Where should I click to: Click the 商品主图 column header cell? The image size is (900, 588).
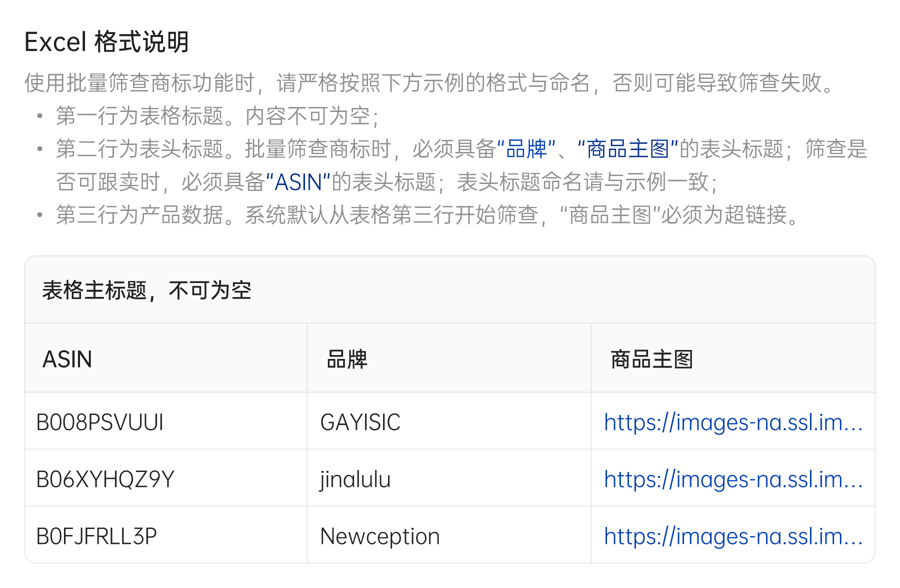[x=651, y=359]
